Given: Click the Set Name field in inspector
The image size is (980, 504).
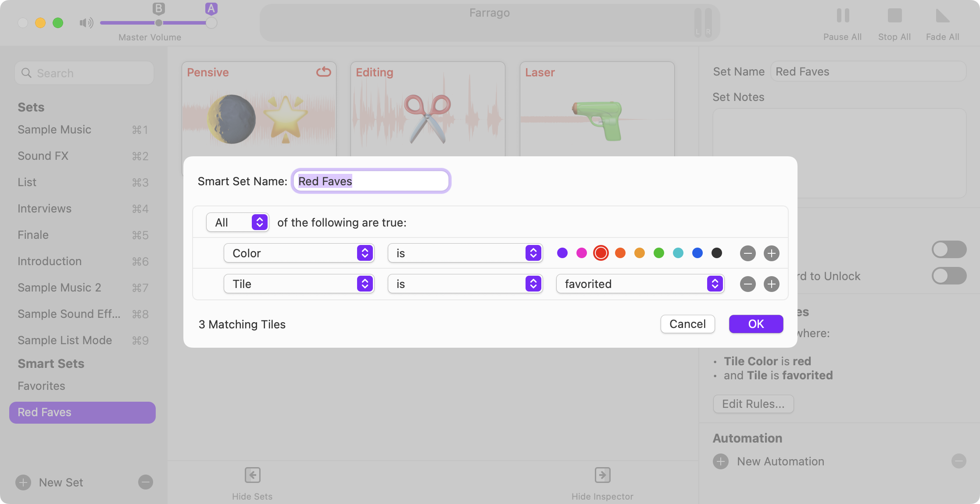Looking at the screenshot, I should [x=868, y=71].
